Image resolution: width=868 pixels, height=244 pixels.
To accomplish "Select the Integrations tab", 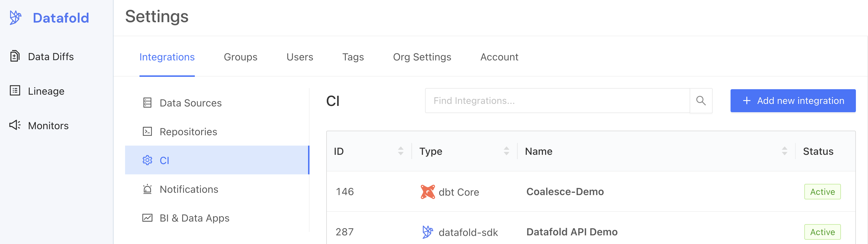I will tap(167, 57).
